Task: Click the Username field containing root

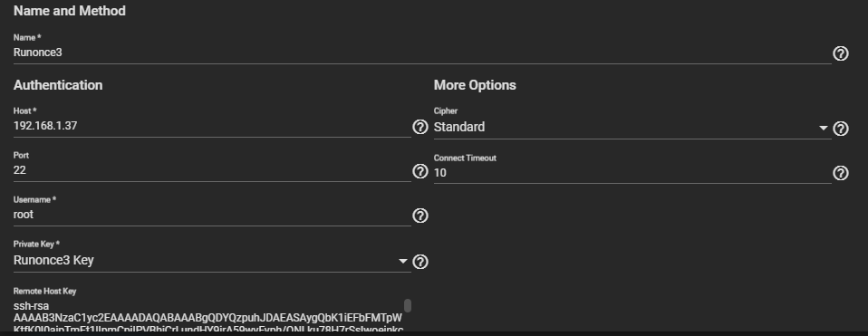Action: [212, 215]
